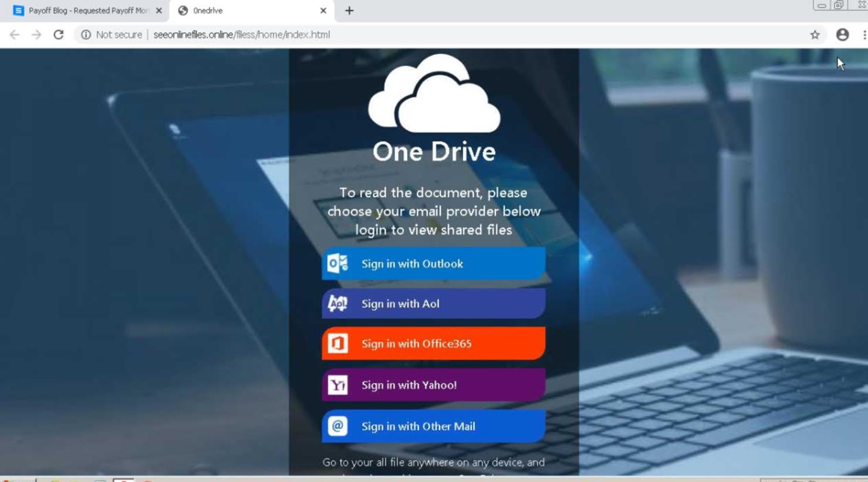Image resolution: width=868 pixels, height=482 pixels.
Task: Choose Sign in with Yahoo!
Action: [x=433, y=385]
